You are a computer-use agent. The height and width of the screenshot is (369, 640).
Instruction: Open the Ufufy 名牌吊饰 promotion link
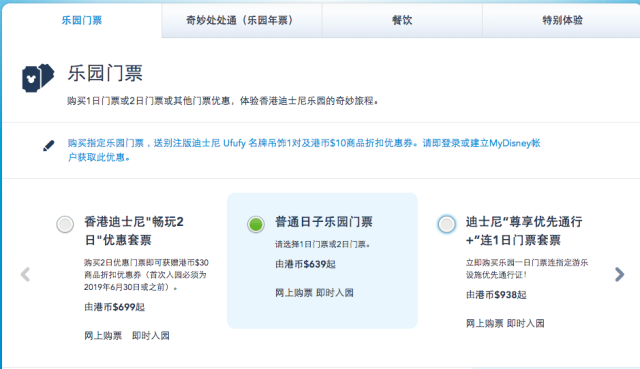304,150
